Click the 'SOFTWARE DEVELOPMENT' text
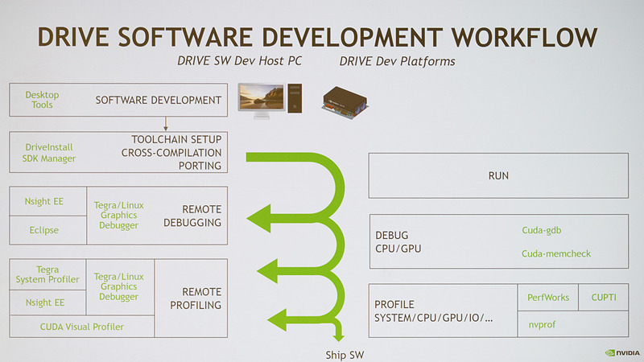 (x=158, y=100)
